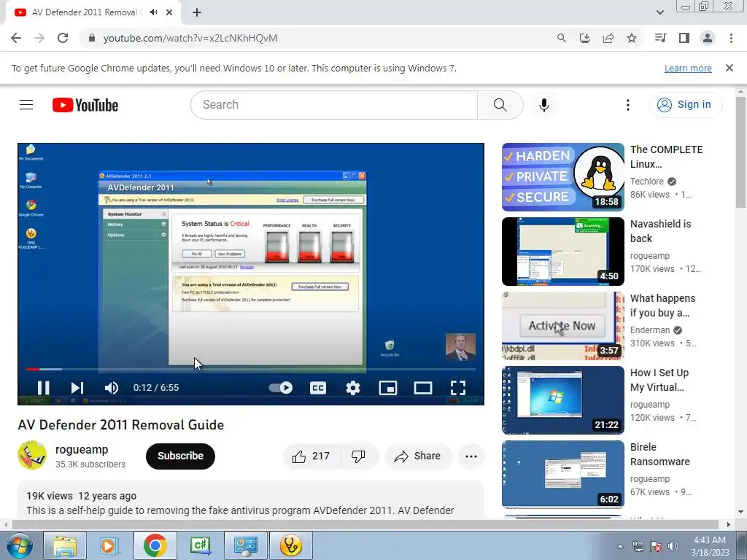Open the C# app in taskbar
The width and height of the screenshot is (747, 560).
pyautogui.click(x=200, y=545)
